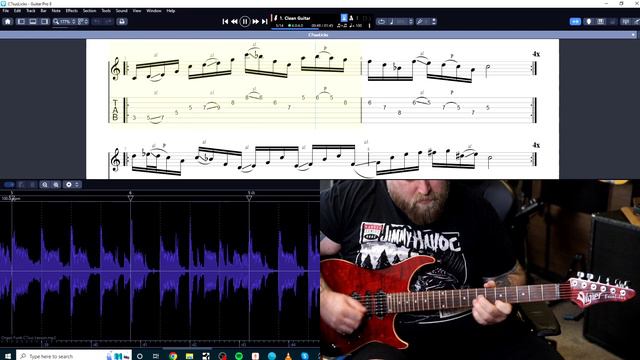The height and width of the screenshot is (360, 640).
Task: Click the tuning fork icon
Action: pyautogui.click(x=420, y=21)
